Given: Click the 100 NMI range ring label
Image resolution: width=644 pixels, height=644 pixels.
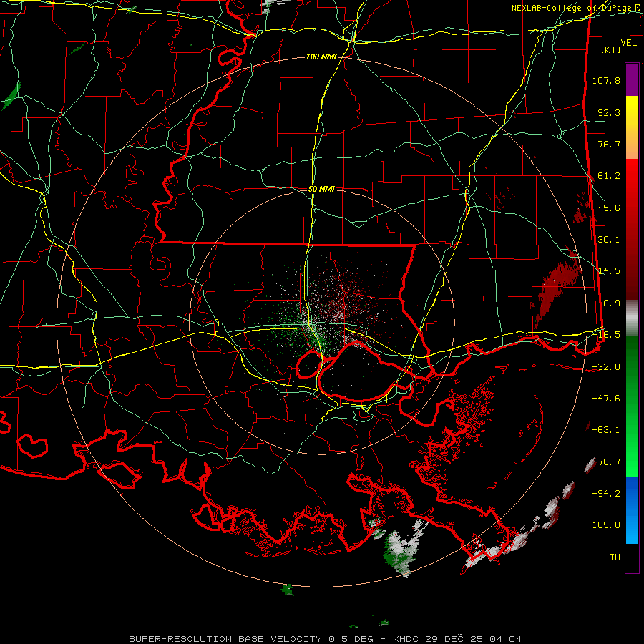Looking at the screenshot, I should point(321,57).
